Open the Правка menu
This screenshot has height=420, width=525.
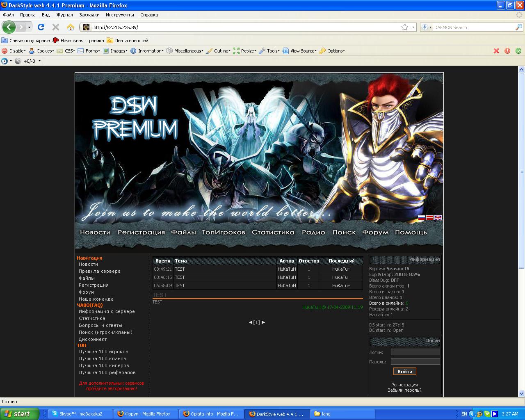(28, 15)
